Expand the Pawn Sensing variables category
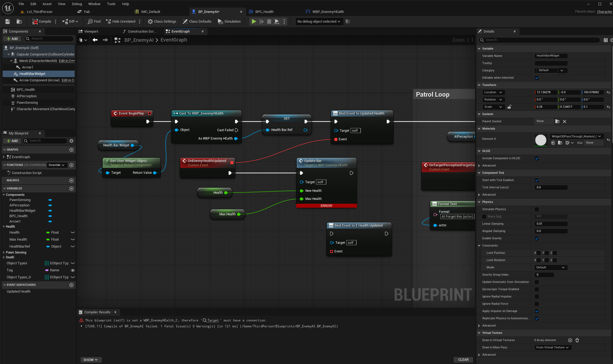Screen dimensions: 613x364 (x=4, y=252)
